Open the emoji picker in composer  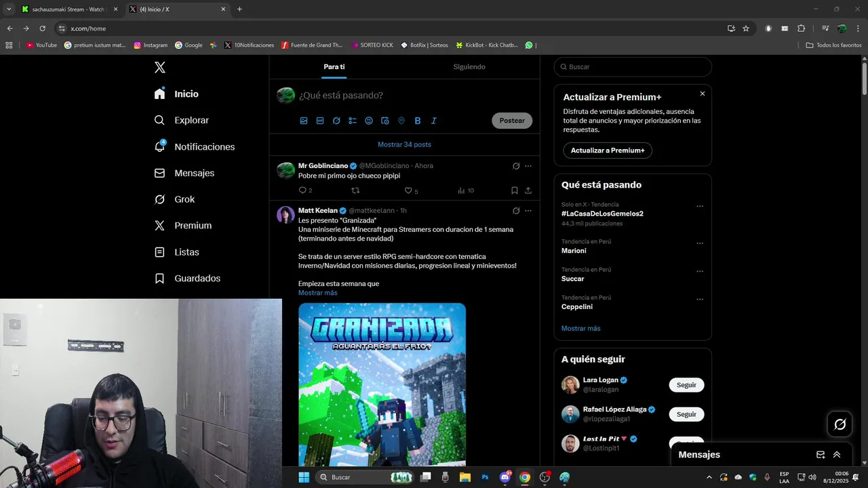369,121
